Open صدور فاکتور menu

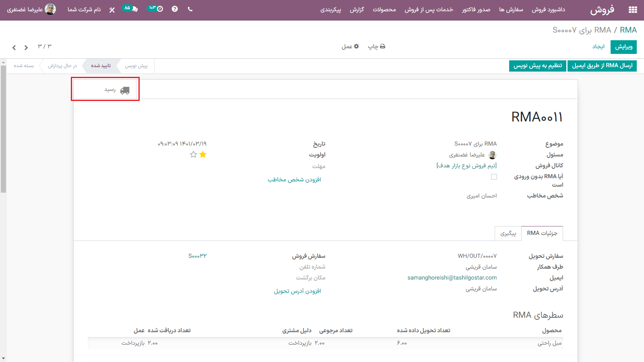[476, 10]
